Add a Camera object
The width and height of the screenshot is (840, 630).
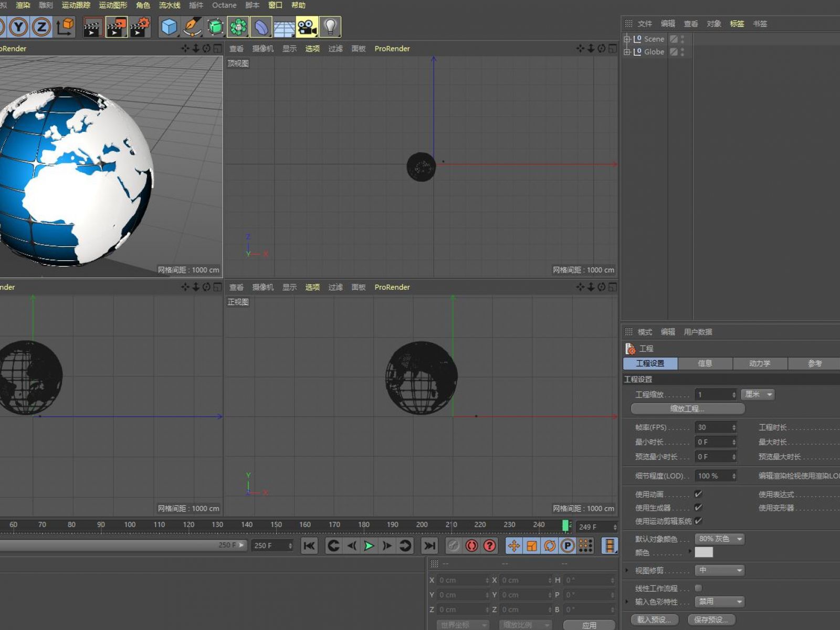point(307,27)
